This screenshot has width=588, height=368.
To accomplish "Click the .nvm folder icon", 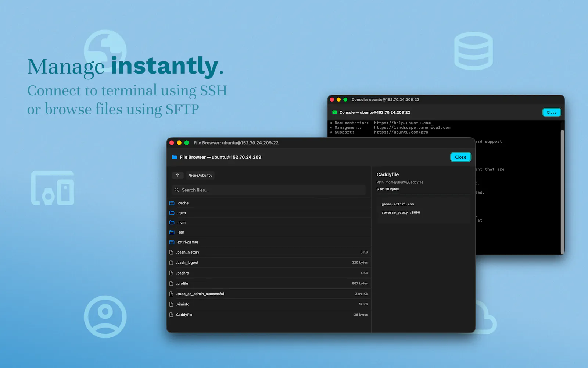I will (x=172, y=223).
